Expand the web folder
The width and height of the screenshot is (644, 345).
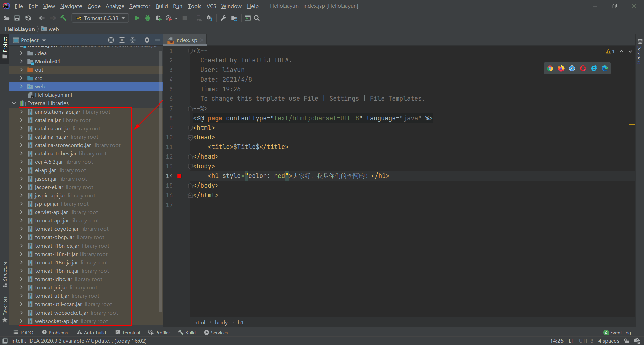click(21, 86)
